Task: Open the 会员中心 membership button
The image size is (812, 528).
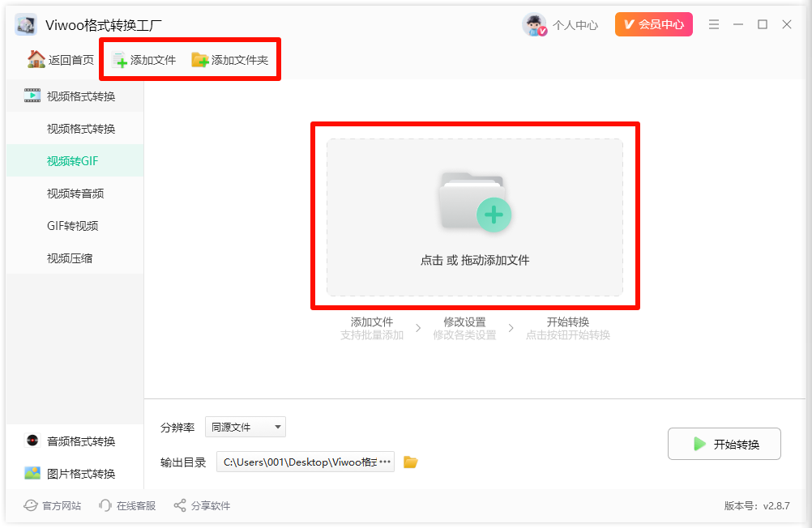Action: pos(653,24)
